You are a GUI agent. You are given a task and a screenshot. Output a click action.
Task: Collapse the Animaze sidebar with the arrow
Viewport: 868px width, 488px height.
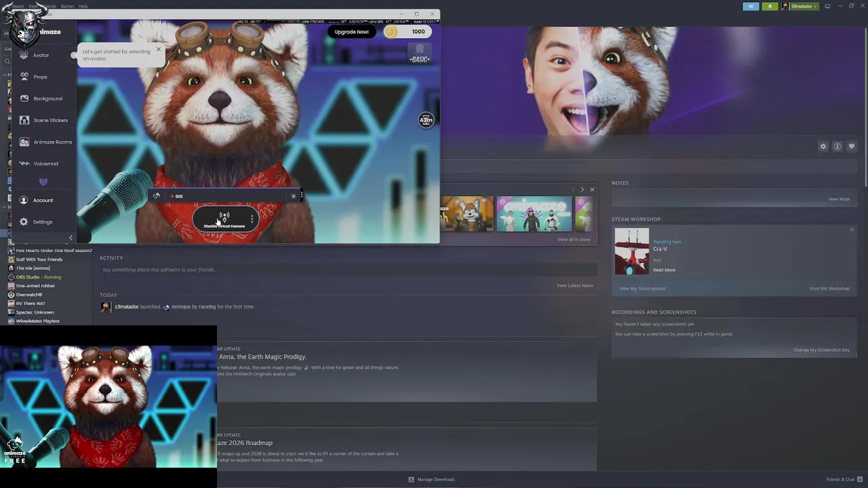(x=71, y=237)
